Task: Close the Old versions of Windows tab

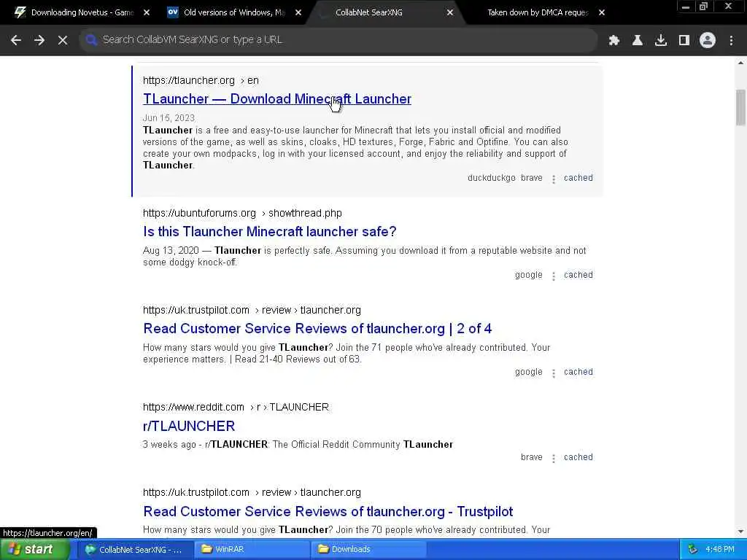Action: (298, 12)
